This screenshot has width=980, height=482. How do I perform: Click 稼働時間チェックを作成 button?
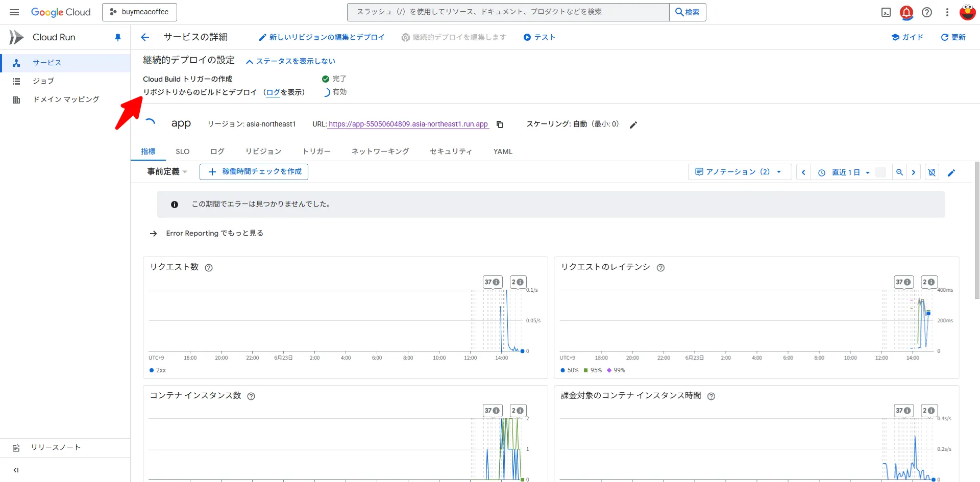[x=254, y=172]
